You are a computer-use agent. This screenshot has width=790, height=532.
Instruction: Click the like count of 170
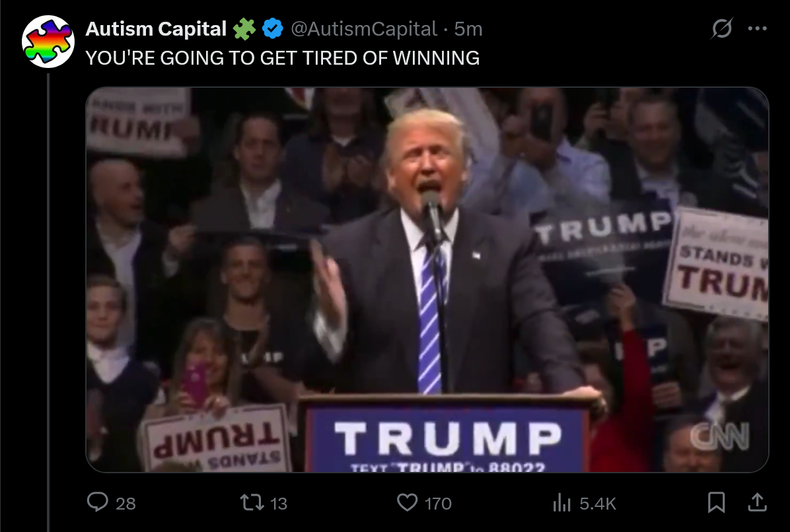tap(438, 504)
